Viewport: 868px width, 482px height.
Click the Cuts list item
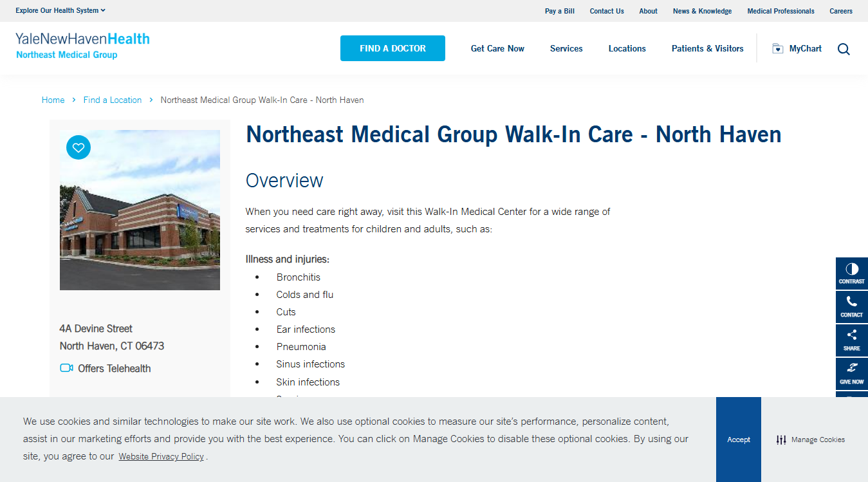(286, 311)
